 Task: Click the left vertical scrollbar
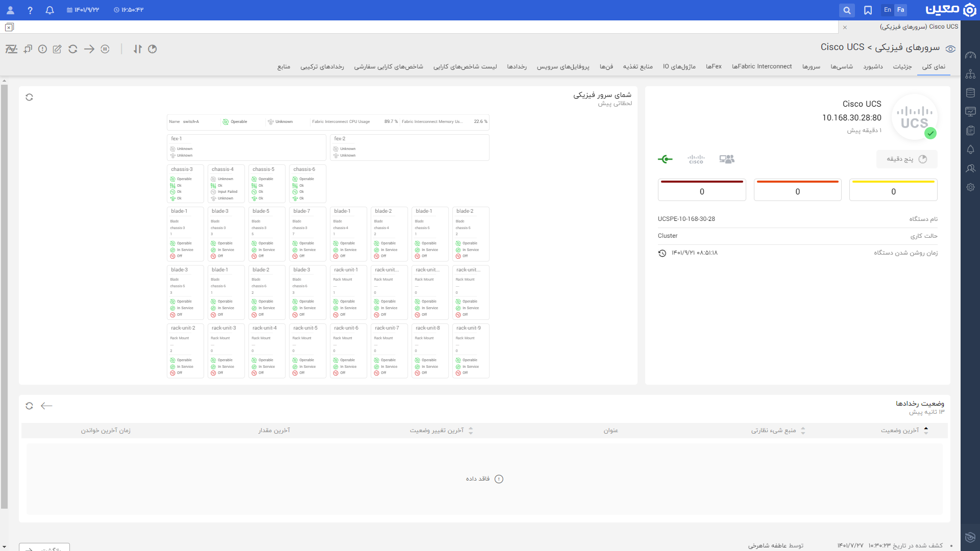(4, 296)
